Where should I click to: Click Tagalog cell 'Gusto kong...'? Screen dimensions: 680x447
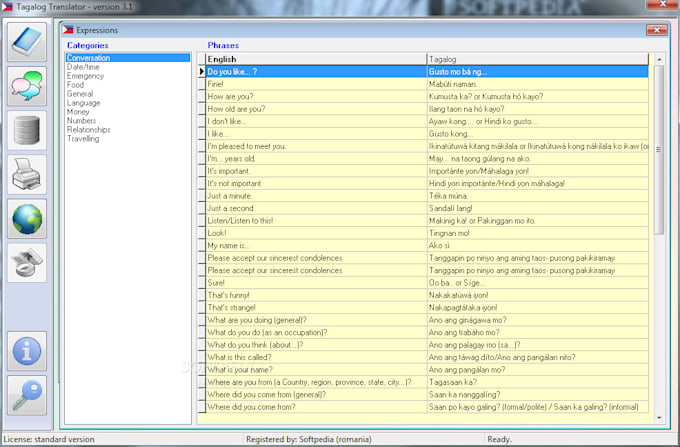(538, 134)
